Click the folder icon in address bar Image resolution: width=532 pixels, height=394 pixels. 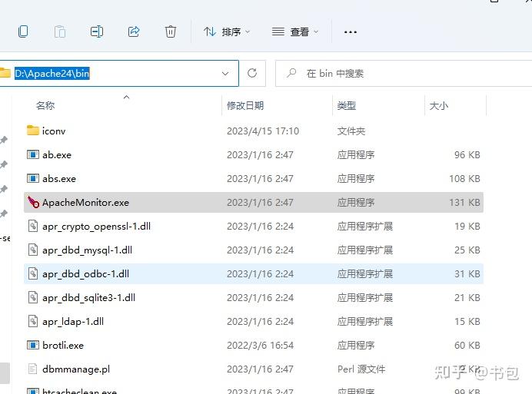click(5, 73)
